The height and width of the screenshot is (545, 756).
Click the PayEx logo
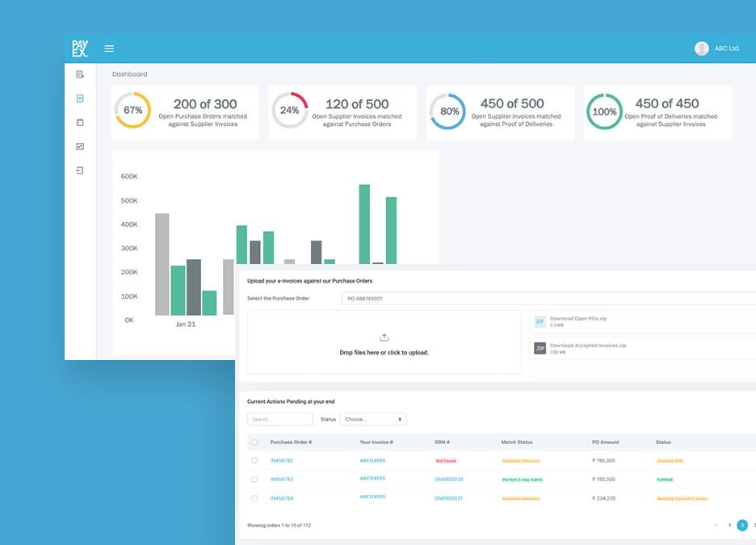click(x=80, y=48)
